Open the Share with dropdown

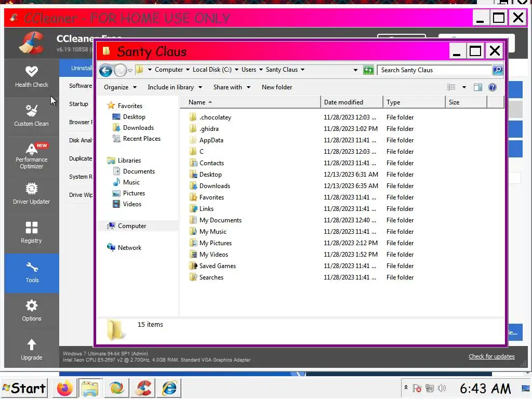point(232,87)
